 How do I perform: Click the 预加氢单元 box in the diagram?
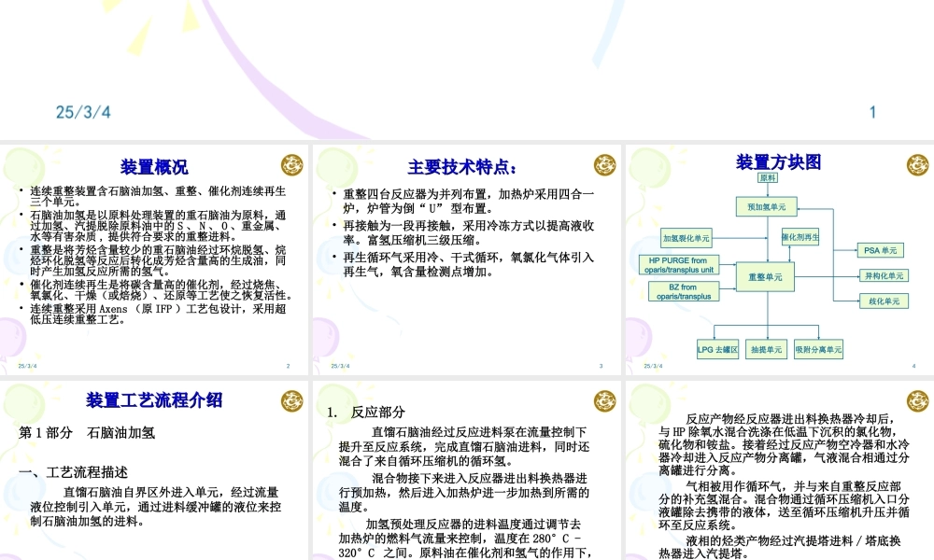click(x=767, y=206)
